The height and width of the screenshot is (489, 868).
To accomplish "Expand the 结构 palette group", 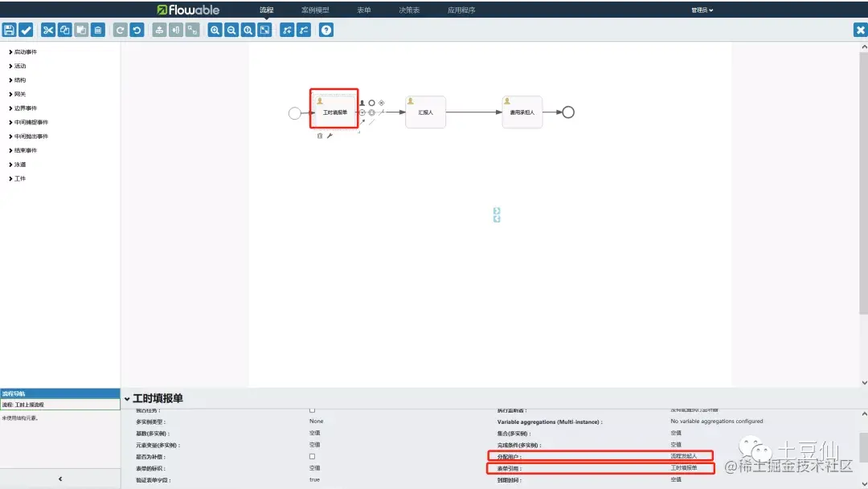I will (17, 80).
